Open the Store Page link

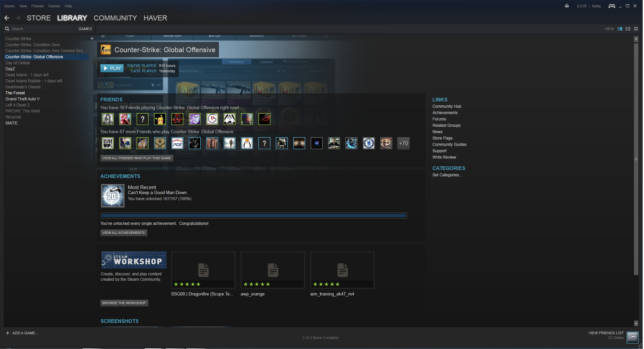pyautogui.click(x=442, y=138)
